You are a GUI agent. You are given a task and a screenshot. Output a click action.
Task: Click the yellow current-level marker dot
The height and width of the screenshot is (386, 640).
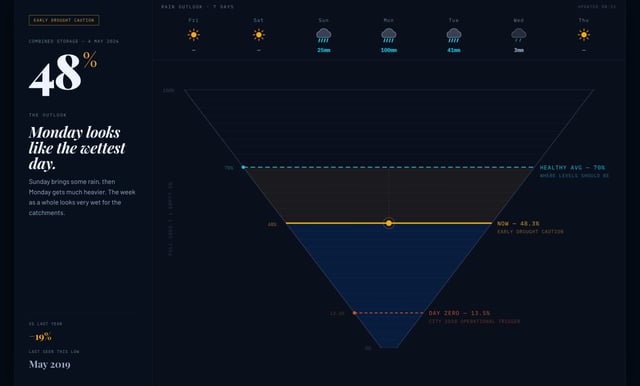[389, 223]
